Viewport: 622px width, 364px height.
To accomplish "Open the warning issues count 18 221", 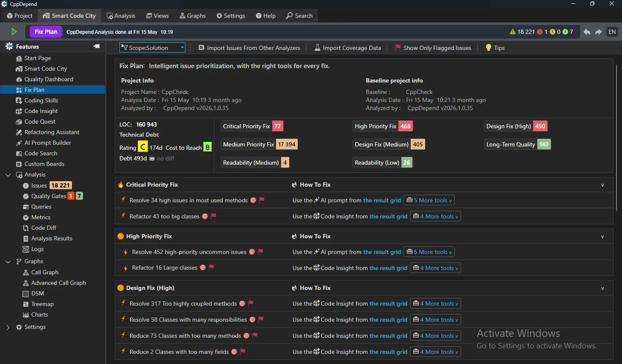I will [x=522, y=32].
